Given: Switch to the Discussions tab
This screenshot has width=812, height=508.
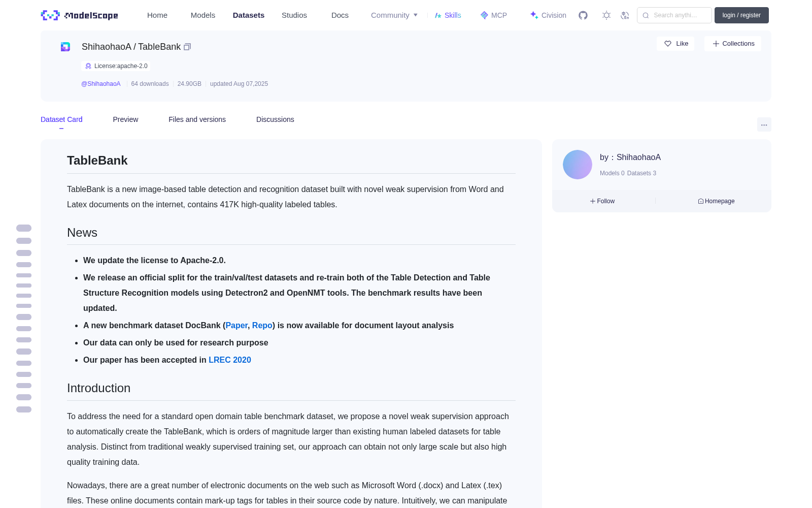Looking at the screenshot, I should coord(275,119).
